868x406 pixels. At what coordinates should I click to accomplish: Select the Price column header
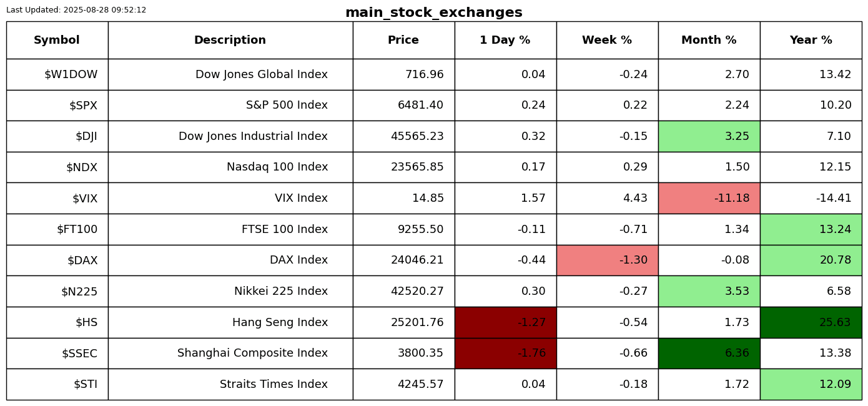click(x=403, y=41)
